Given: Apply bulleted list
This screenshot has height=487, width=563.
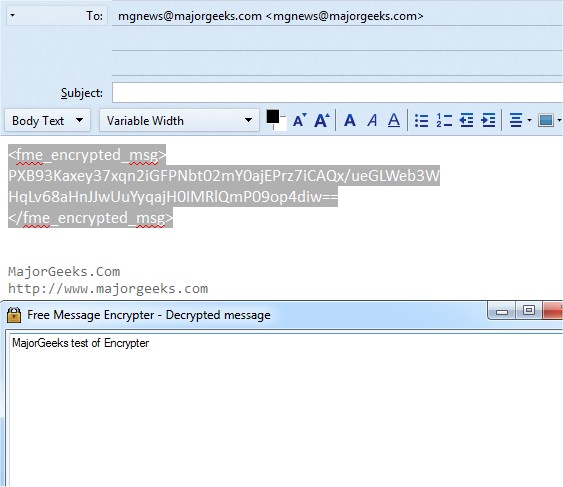Looking at the screenshot, I should pos(422,120).
